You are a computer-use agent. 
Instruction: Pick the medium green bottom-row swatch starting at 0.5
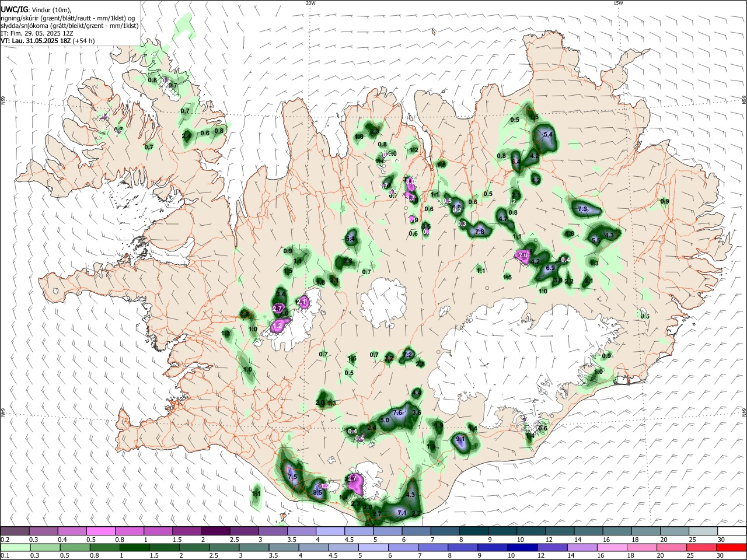[x=75, y=548]
